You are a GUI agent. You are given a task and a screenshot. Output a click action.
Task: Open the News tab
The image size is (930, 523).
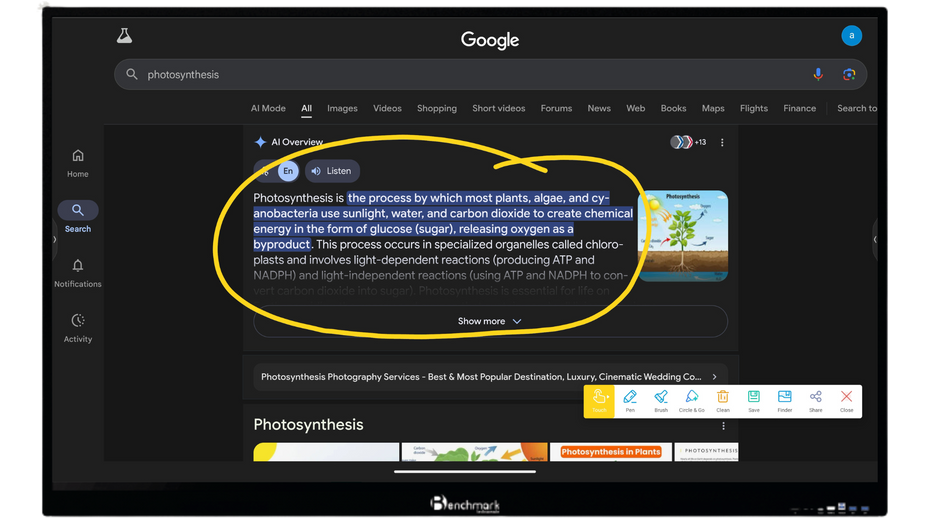point(599,109)
